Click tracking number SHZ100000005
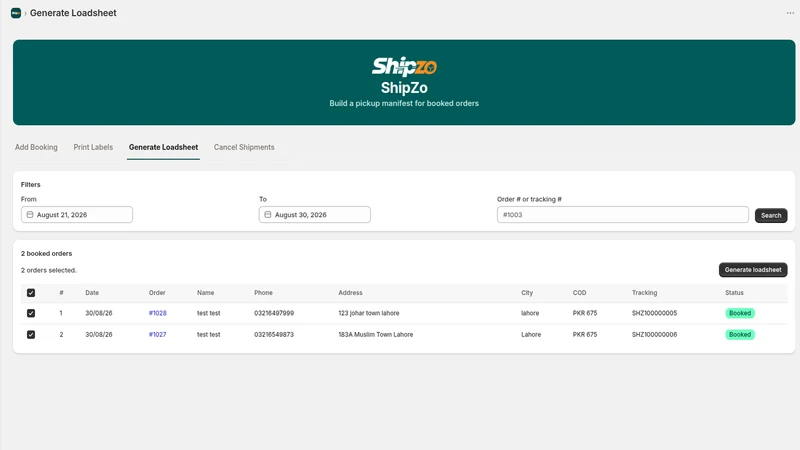800x450 pixels. (x=654, y=313)
